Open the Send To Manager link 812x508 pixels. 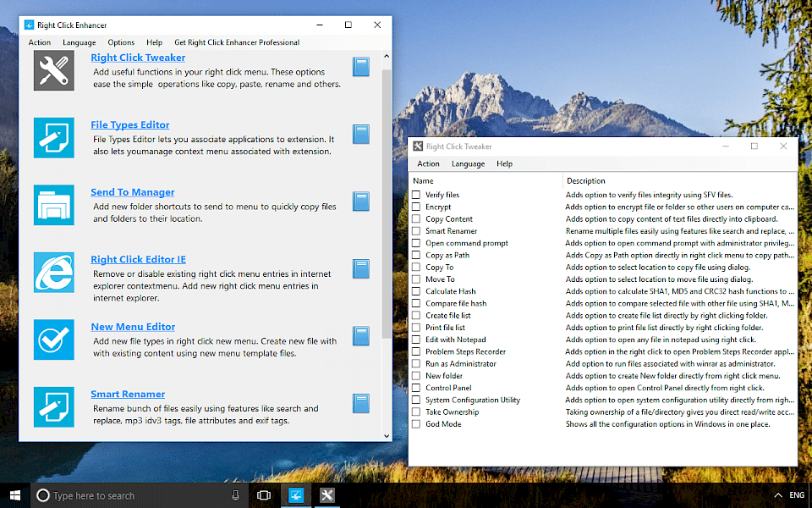click(133, 192)
